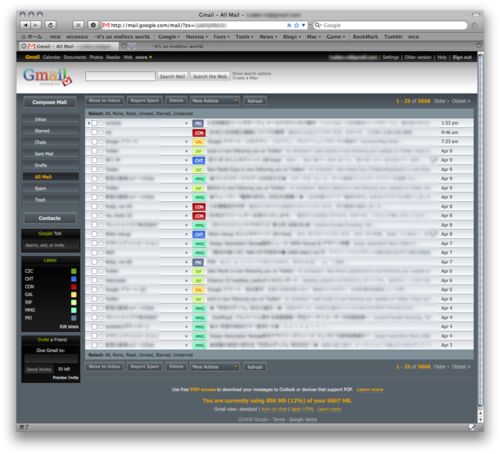Click green C2C label color swatch
The image size is (500, 454).
(x=74, y=271)
